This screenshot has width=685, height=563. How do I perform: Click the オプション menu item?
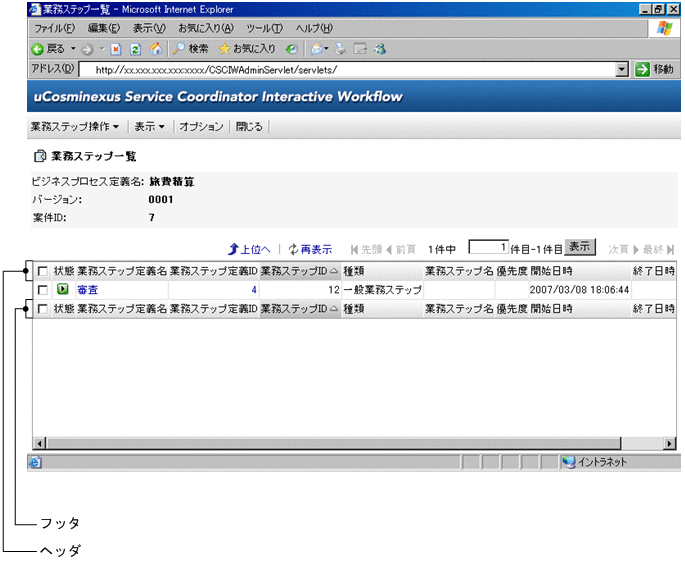click(201, 127)
